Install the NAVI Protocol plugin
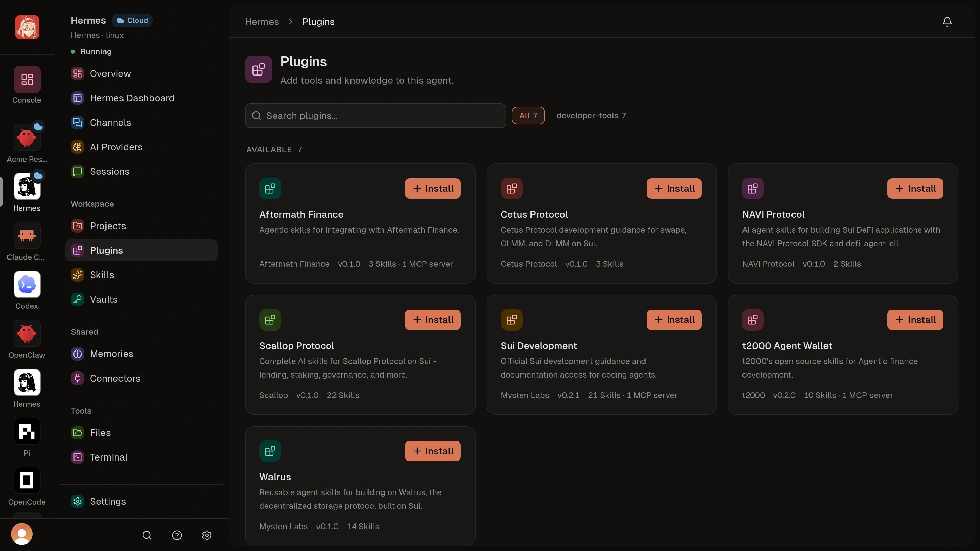This screenshot has height=551, width=980. tap(915, 189)
